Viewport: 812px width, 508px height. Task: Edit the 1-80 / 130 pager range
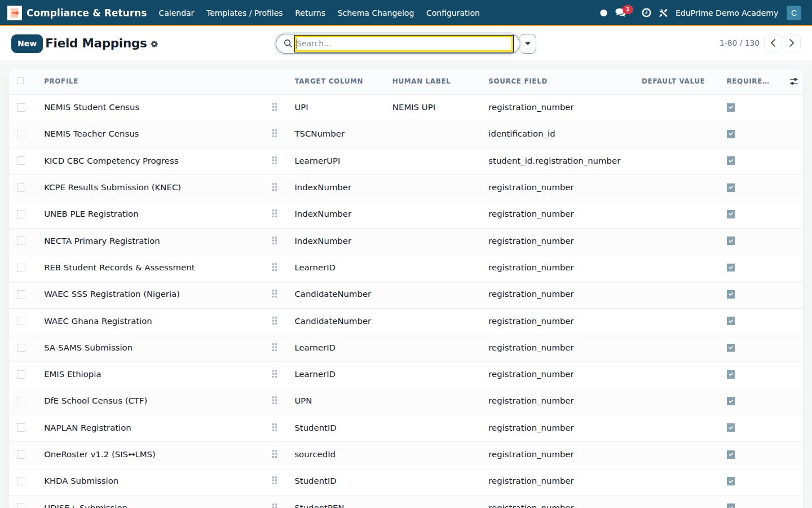point(739,43)
